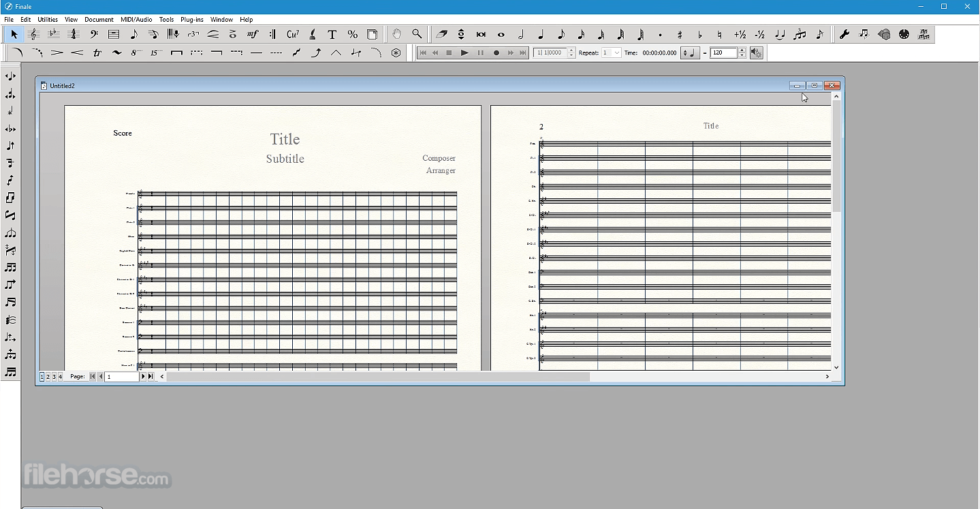
Task: Select the Tuplet tool
Action: click(193, 34)
